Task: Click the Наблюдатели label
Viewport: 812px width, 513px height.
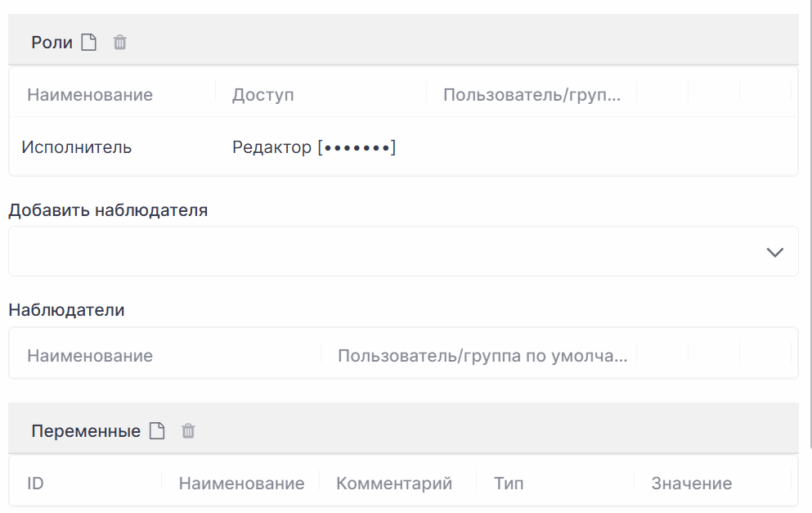Action: coord(66,310)
